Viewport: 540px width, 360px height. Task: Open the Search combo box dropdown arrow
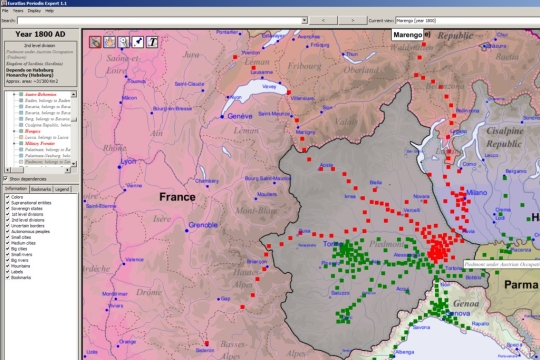304,21
